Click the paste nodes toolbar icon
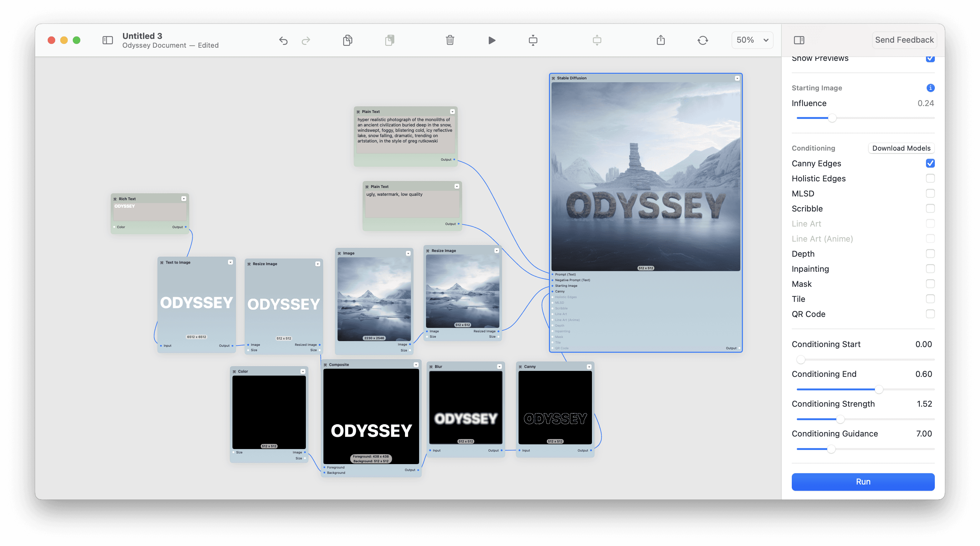The height and width of the screenshot is (546, 980). (x=390, y=40)
